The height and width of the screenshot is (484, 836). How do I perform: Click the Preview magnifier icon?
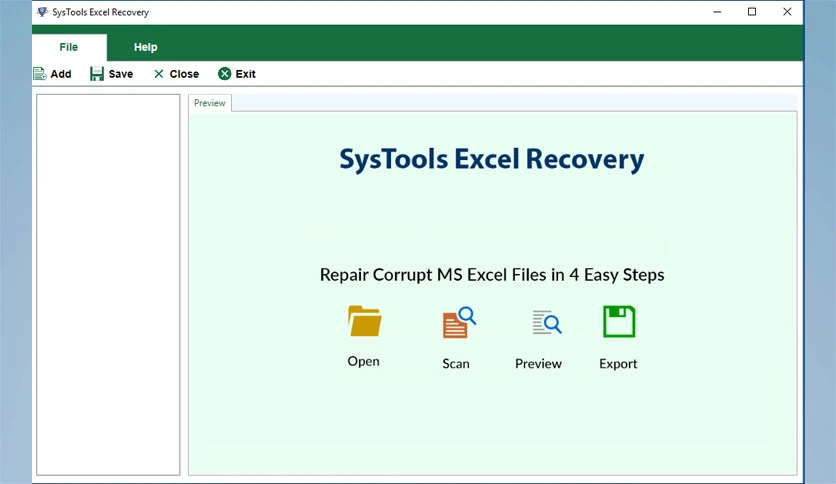coord(546,322)
